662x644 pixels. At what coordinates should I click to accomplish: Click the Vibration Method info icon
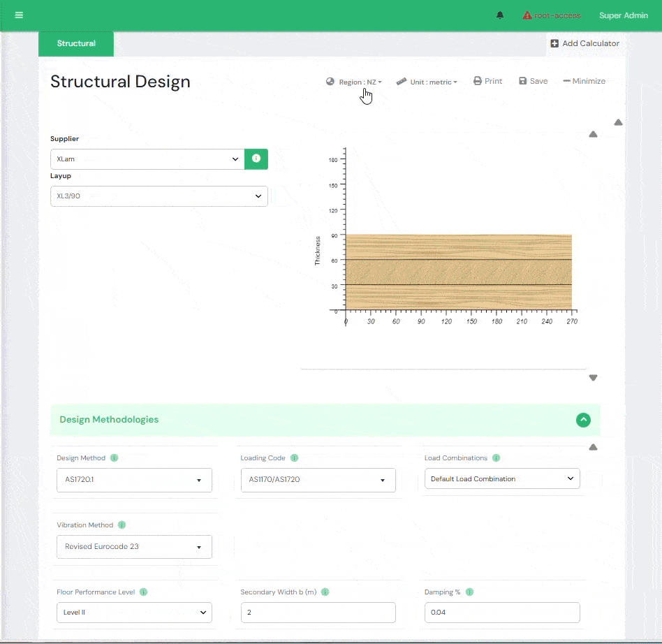point(122,525)
